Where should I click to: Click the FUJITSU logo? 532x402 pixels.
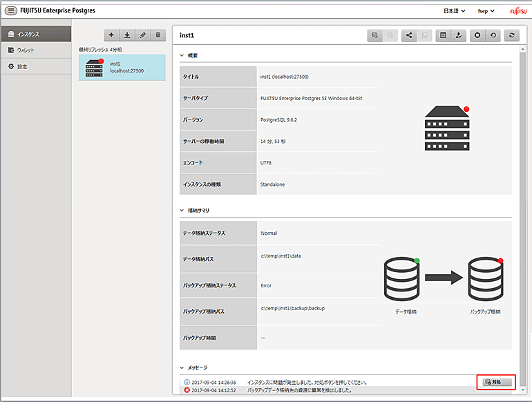(x=518, y=11)
